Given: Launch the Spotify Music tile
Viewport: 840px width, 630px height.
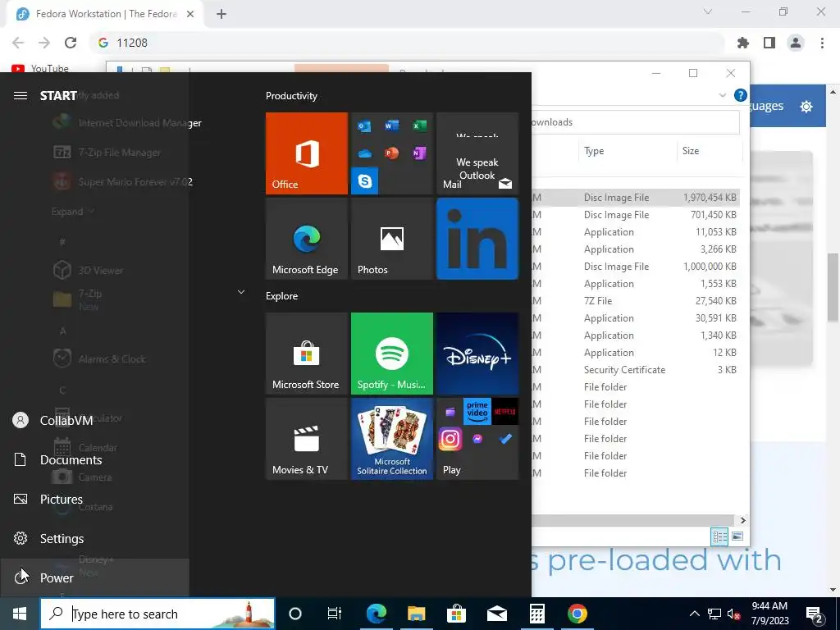Looking at the screenshot, I should (391, 354).
